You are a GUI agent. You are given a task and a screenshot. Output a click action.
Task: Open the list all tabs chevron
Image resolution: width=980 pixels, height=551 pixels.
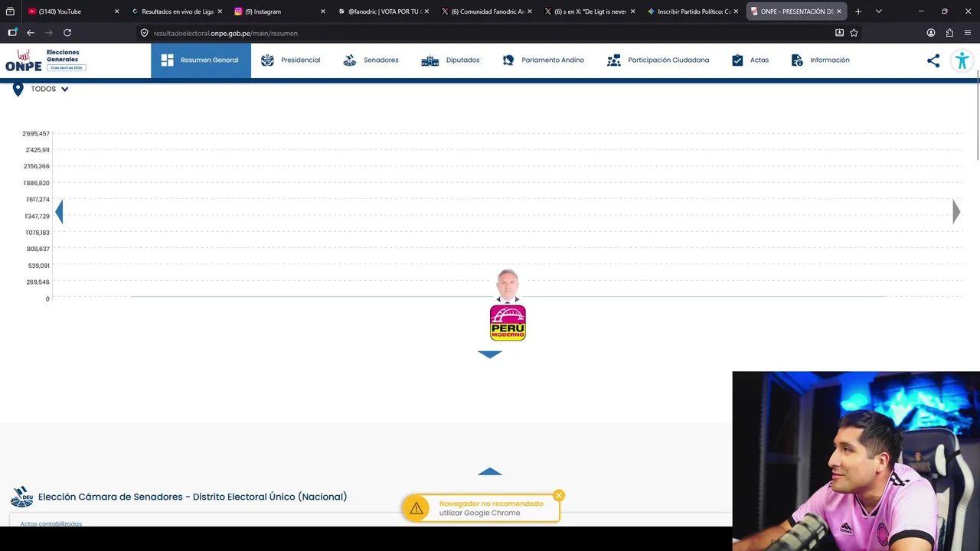pyautogui.click(x=878, y=11)
